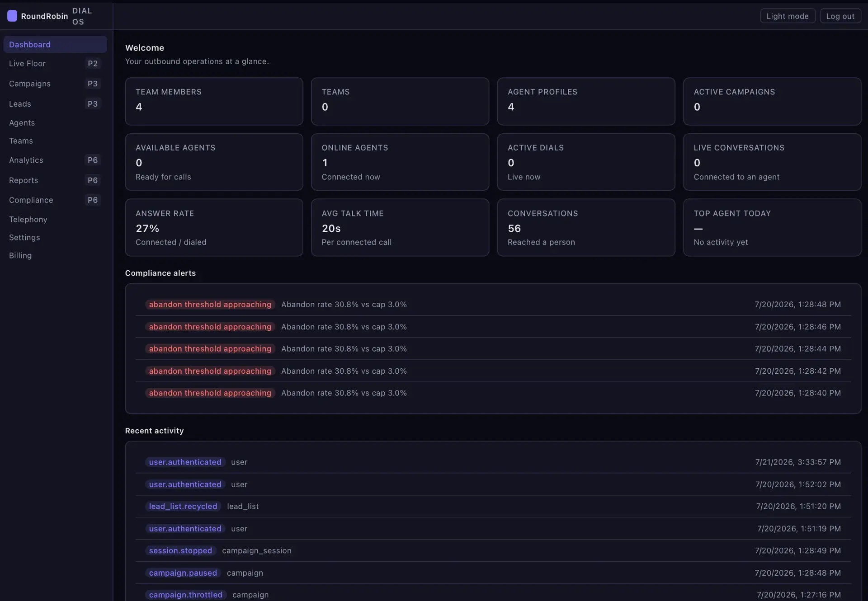Open Telephony settings page

(55, 219)
